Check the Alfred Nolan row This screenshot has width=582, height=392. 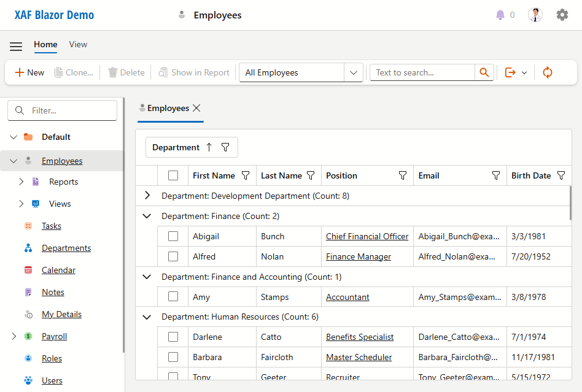[x=173, y=256]
